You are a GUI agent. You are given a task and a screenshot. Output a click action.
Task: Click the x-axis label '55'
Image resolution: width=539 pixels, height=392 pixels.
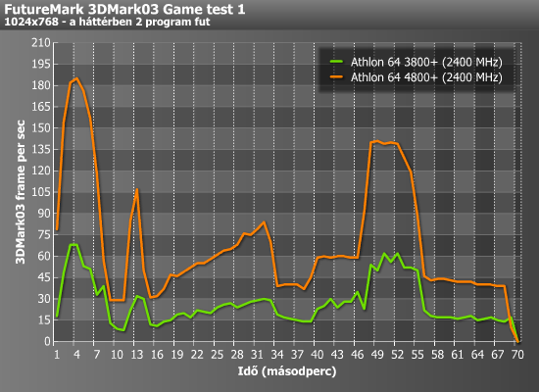click(x=417, y=354)
